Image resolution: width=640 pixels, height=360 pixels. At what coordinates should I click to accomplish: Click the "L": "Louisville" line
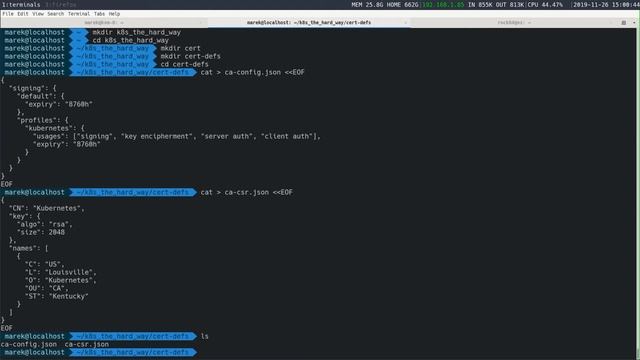coord(60,272)
